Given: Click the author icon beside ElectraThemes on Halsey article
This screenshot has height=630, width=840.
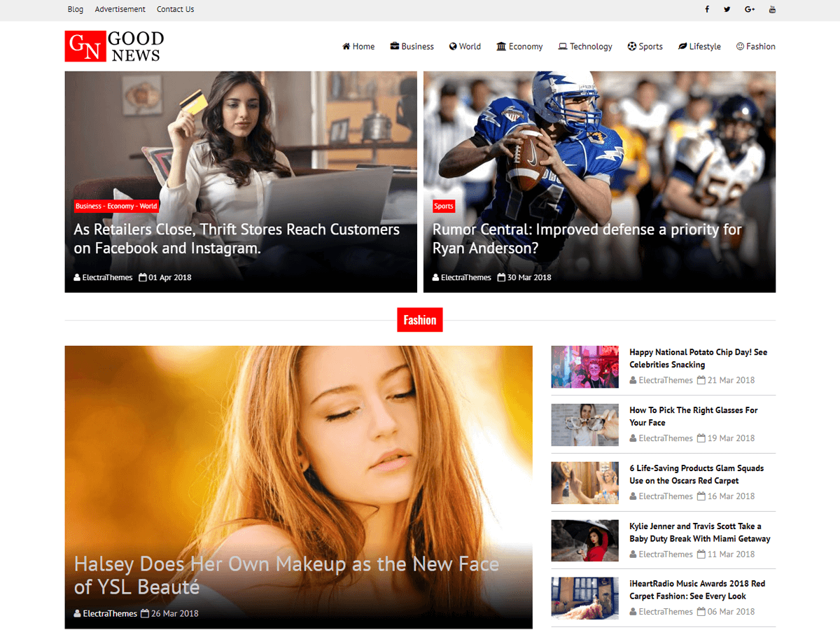Looking at the screenshot, I should click(77, 613).
